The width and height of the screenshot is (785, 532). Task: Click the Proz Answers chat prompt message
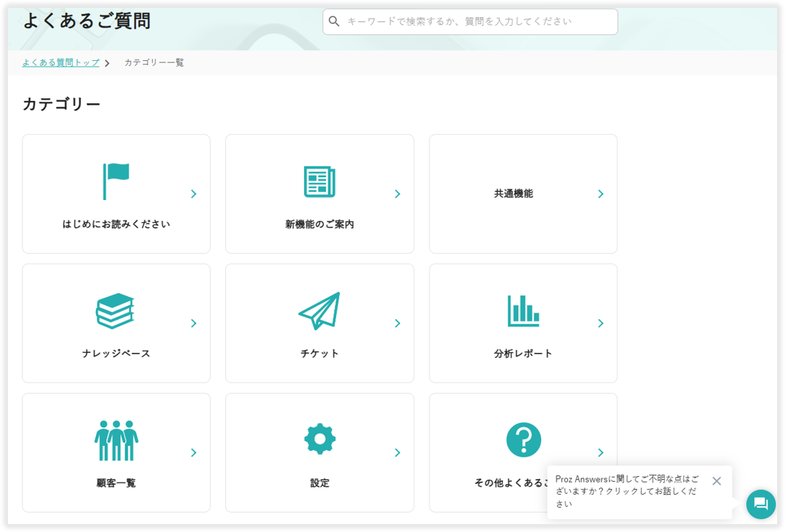pyautogui.click(x=626, y=491)
